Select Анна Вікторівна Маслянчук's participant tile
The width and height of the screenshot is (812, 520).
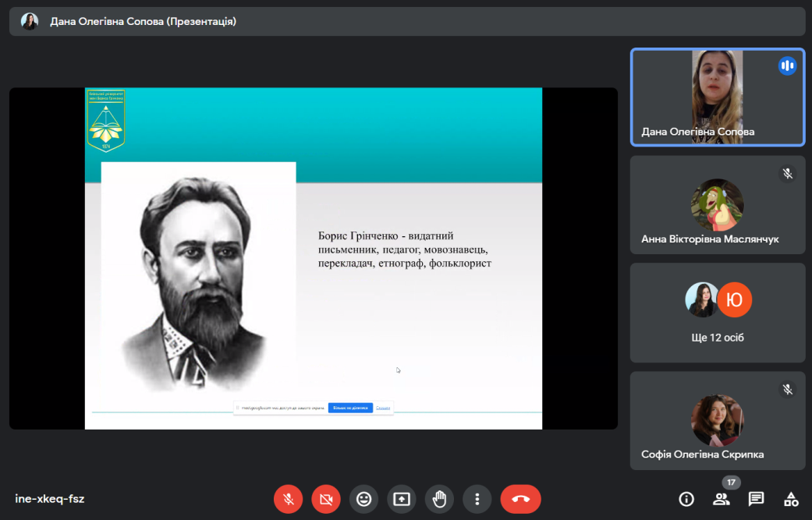(x=717, y=204)
